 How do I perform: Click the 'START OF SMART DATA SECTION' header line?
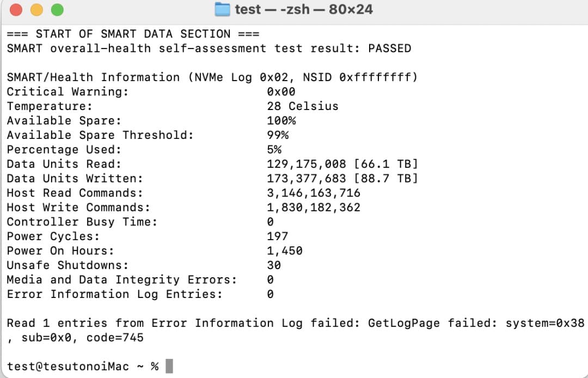tap(133, 34)
